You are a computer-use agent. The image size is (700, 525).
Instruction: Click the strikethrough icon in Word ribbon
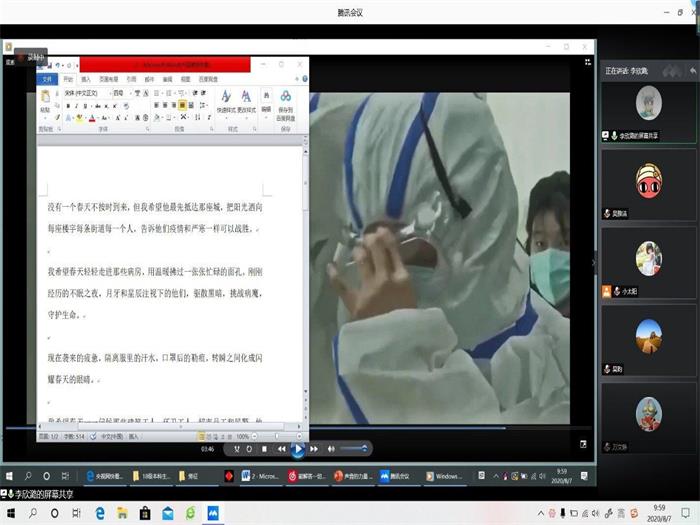pyautogui.click(x=98, y=106)
